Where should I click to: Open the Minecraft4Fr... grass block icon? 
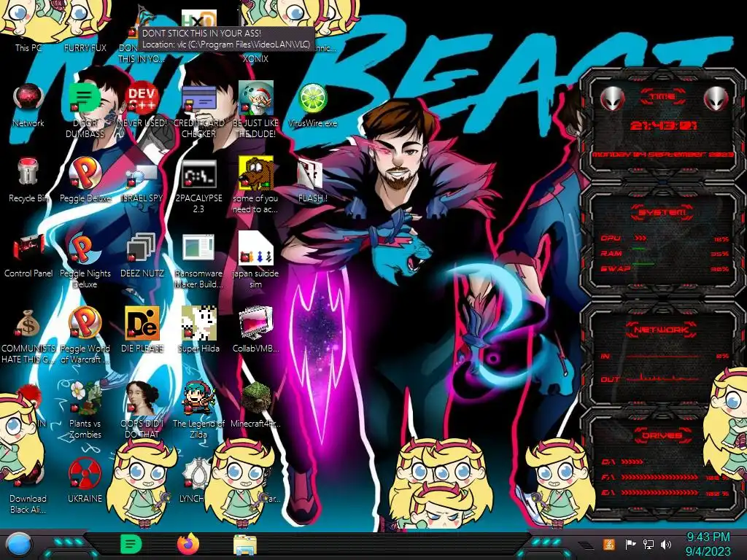(255, 405)
